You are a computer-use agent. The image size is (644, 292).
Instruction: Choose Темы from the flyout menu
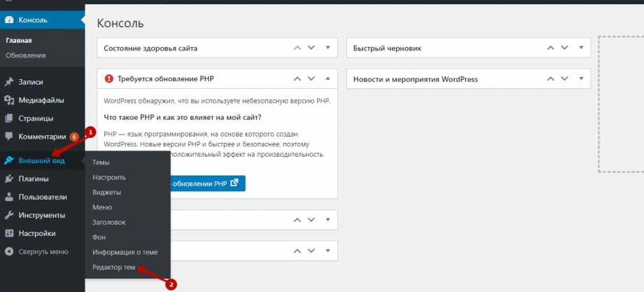[x=101, y=162]
